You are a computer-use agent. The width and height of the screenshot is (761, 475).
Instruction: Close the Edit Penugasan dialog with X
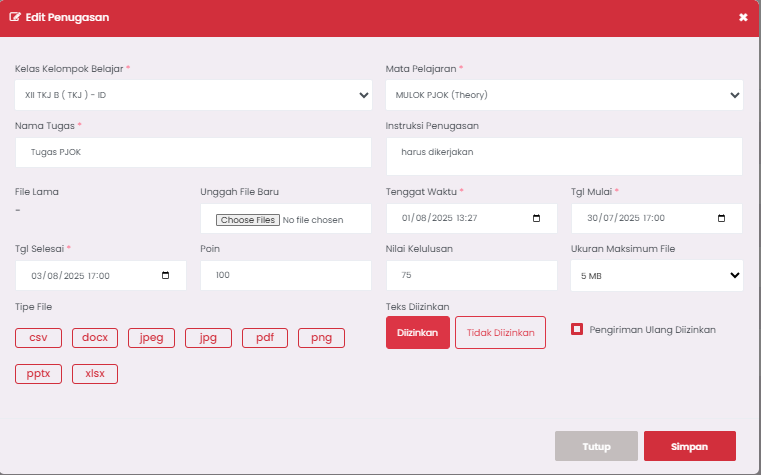click(743, 18)
